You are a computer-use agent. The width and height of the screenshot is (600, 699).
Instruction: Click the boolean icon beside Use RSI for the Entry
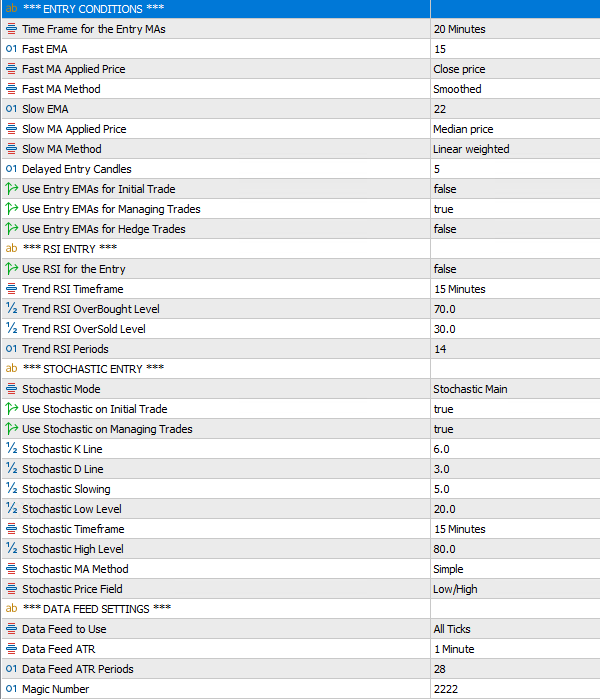click(11, 269)
